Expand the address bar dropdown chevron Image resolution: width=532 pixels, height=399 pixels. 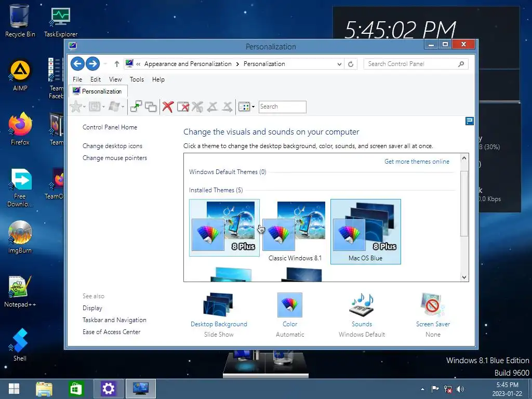(339, 64)
